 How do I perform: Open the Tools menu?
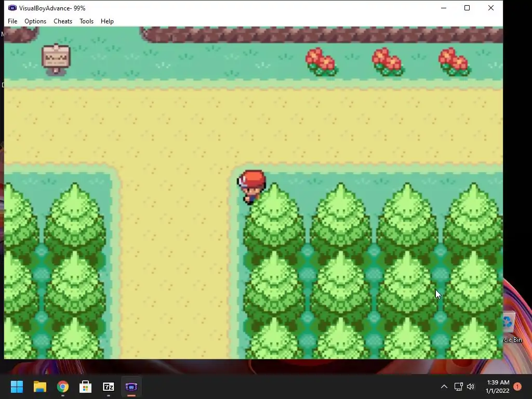[87, 21]
